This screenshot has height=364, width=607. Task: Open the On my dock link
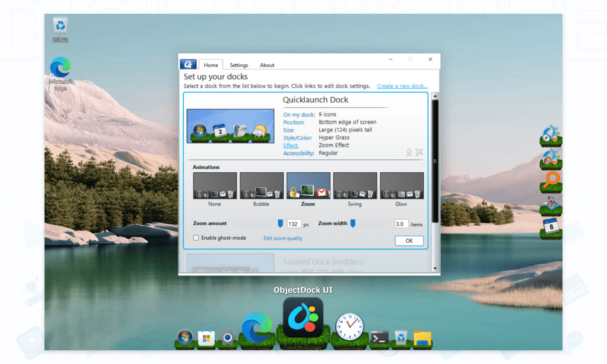(299, 115)
